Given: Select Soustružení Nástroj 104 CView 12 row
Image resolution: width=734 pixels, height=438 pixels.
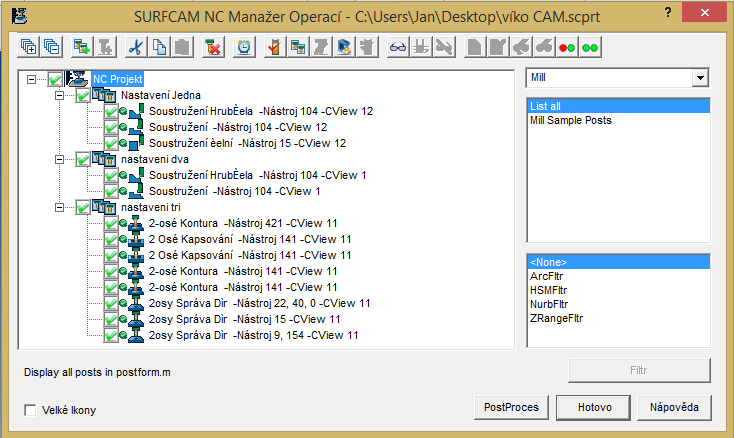Looking at the screenshot, I should pyautogui.click(x=238, y=127).
